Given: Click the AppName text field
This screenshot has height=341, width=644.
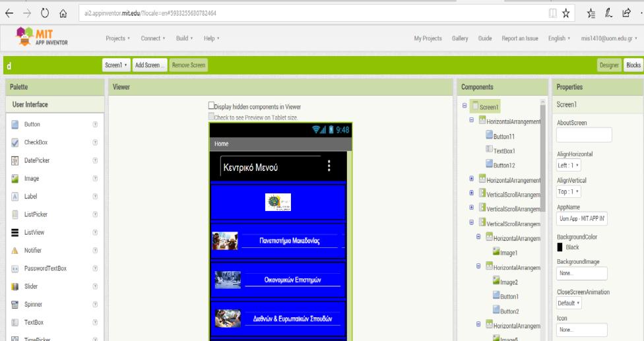Looking at the screenshot, I should click(581, 219).
